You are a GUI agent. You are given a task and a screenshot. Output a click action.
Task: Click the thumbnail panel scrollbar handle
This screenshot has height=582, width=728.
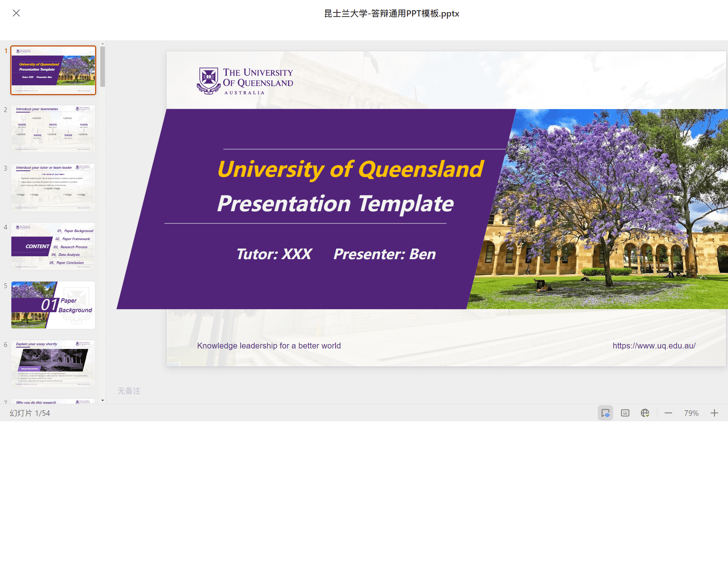(x=102, y=67)
